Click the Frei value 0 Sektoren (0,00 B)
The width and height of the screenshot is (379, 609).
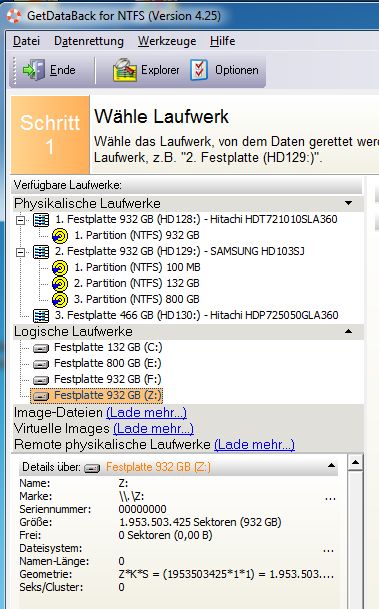[165, 535]
